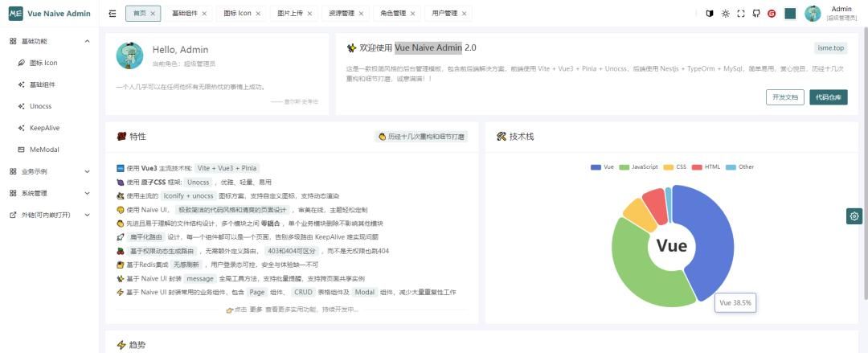
Task: Click the 更多 link under the features list
Action: [x=256, y=310]
